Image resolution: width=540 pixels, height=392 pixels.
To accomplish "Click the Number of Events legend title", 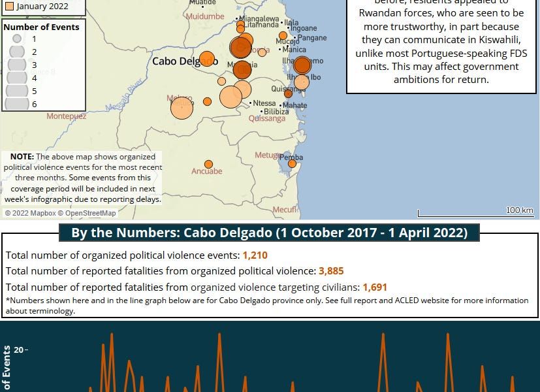I will pos(41,27).
